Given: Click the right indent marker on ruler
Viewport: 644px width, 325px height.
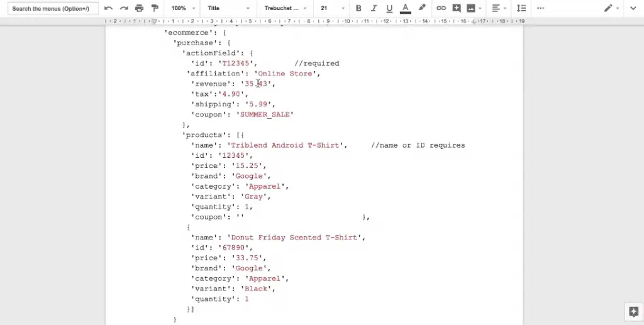Looking at the screenshot, I should point(474,21).
